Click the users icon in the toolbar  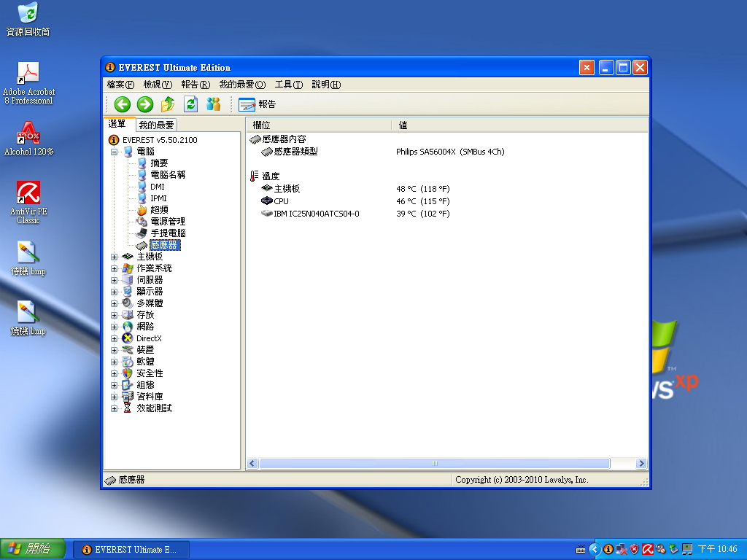click(213, 104)
